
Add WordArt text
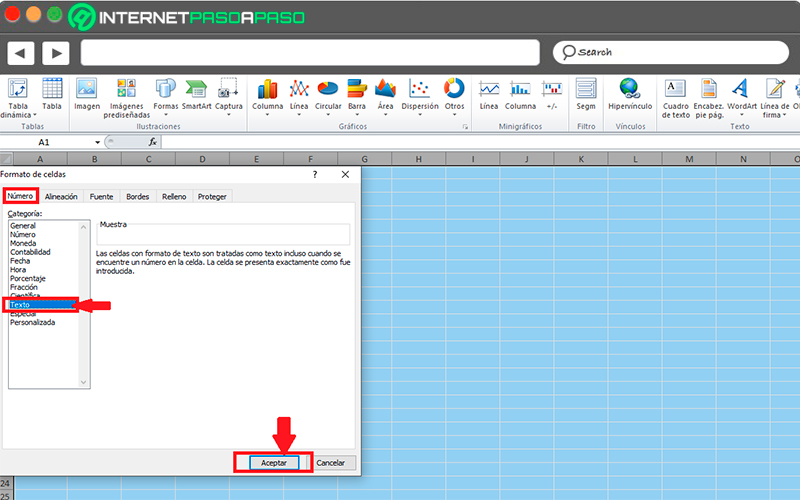(x=741, y=97)
